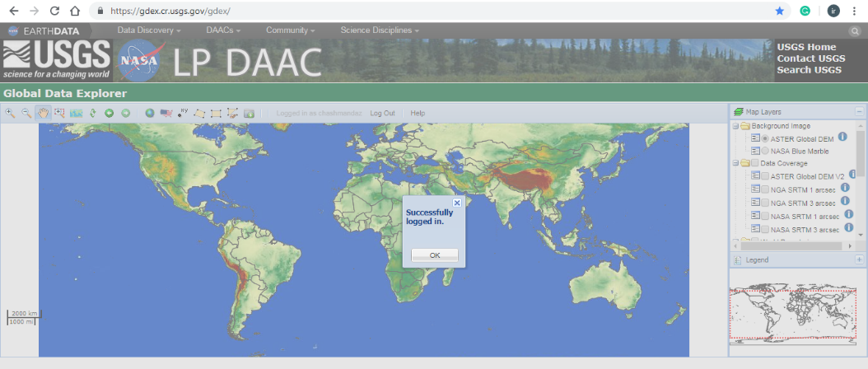Screen dimensions: 868x369
Task: Open info for NGA SRTM 1 arcsec
Action: coord(844,188)
